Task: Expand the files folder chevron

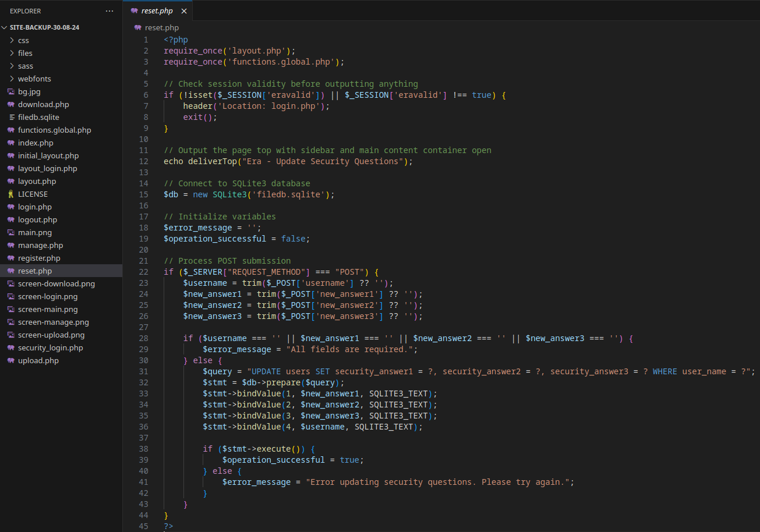Action: [12, 54]
